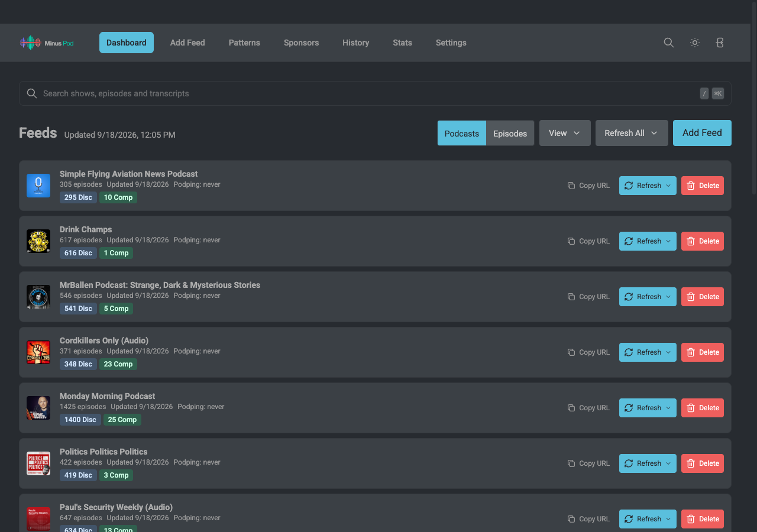Screen dimensions: 757x532
Task: Copy URL for MrBallen Podcast feed
Action: (x=588, y=297)
